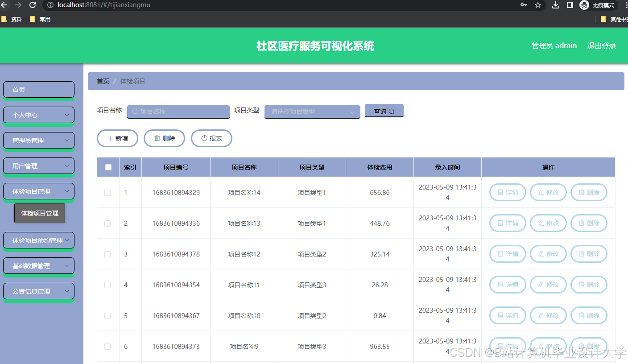Viewport: 628px width, 364px height.
Task: Delete the 项目名称12 row
Action: pyautogui.click(x=589, y=254)
